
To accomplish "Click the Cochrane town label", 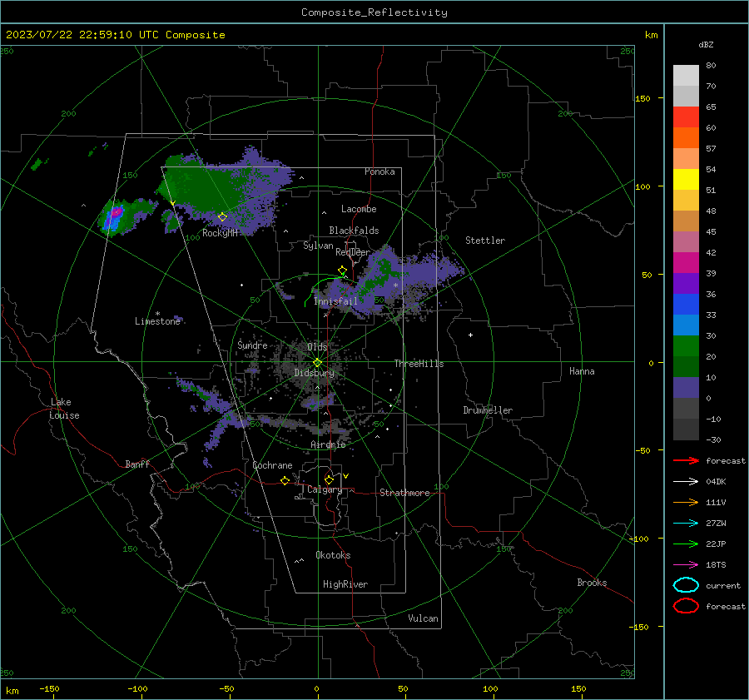I will coord(272,465).
